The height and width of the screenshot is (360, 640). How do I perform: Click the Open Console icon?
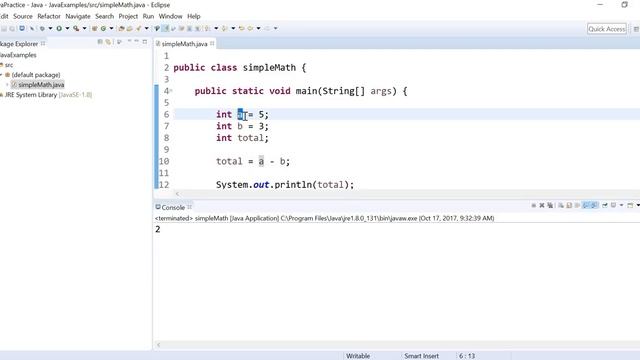point(630,205)
